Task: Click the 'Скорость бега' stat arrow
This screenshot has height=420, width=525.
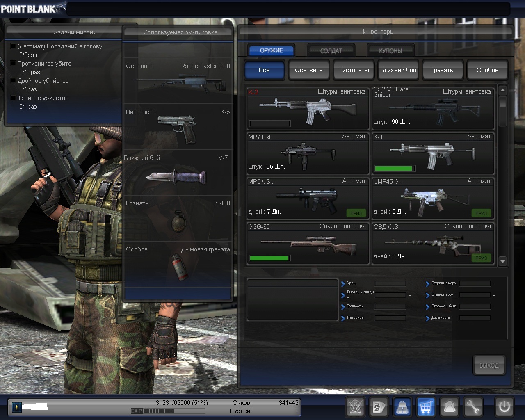Action: pyautogui.click(x=428, y=306)
